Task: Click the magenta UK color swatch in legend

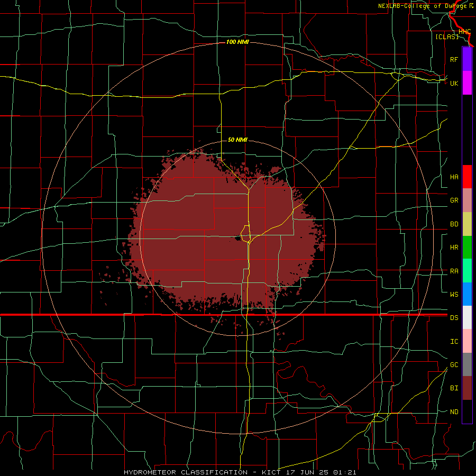Action: click(467, 83)
